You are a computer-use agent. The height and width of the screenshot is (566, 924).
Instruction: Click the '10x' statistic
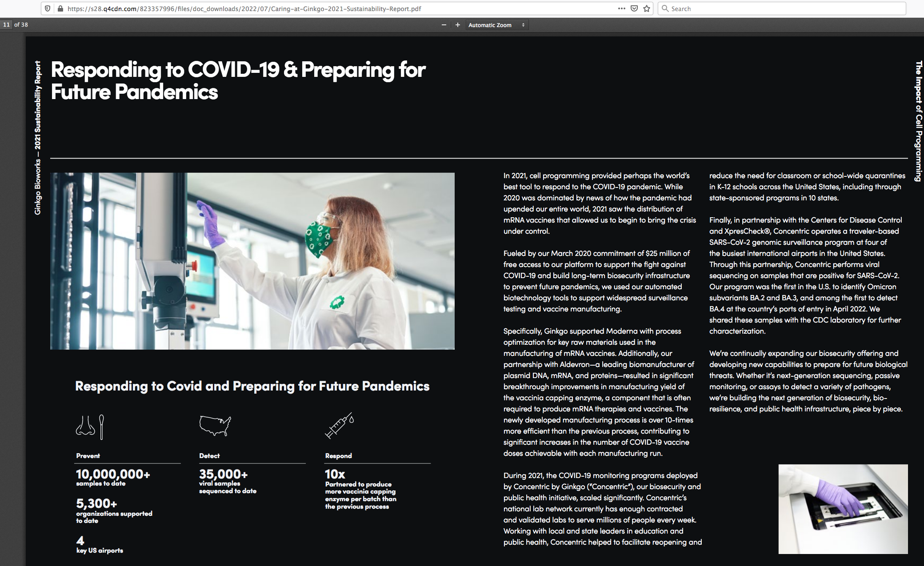(335, 474)
